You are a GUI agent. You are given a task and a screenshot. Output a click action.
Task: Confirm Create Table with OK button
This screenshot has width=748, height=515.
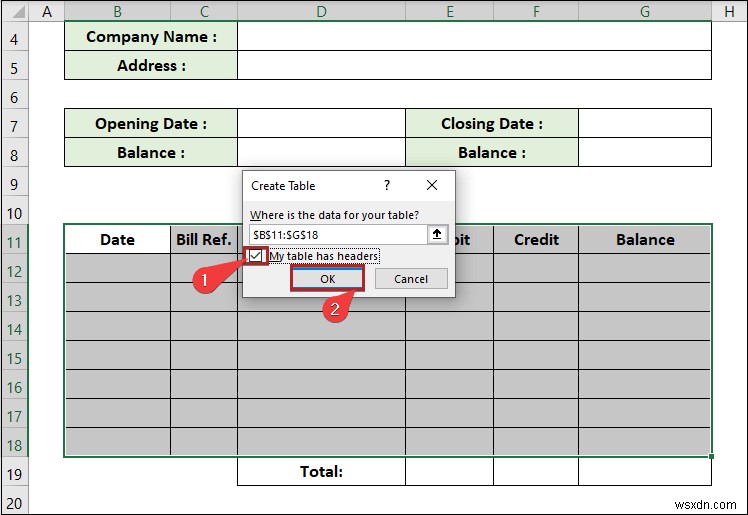click(x=327, y=279)
